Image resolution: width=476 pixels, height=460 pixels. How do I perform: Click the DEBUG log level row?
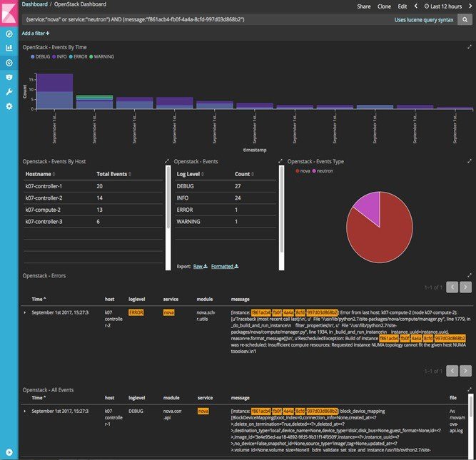[x=226, y=186]
